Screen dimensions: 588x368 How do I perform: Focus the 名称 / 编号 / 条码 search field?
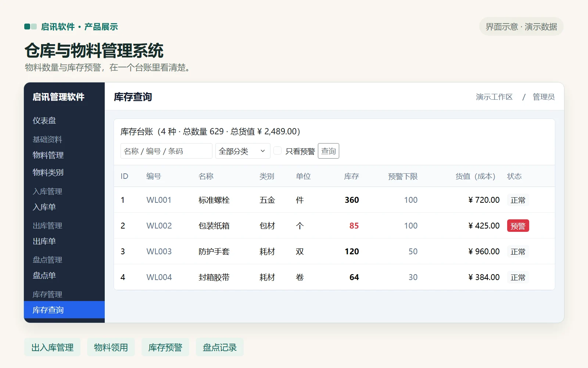point(166,151)
